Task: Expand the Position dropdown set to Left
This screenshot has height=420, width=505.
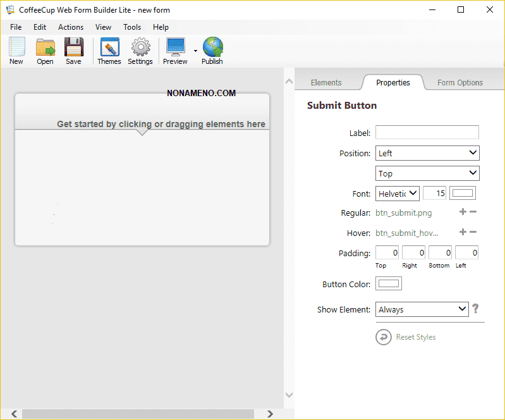Action: pyautogui.click(x=427, y=153)
